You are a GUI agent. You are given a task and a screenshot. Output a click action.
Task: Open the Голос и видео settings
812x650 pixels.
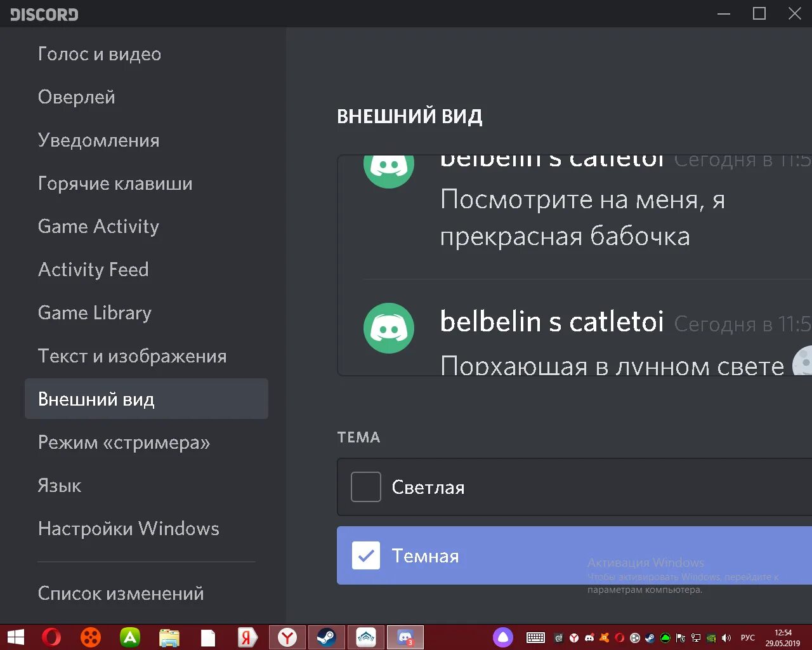[x=100, y=54]
